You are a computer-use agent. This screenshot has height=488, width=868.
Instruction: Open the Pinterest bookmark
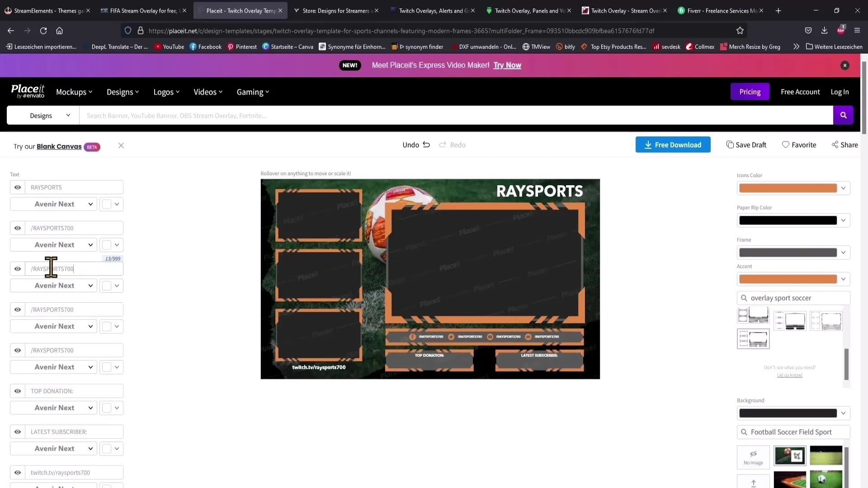(x=242, y=47)
